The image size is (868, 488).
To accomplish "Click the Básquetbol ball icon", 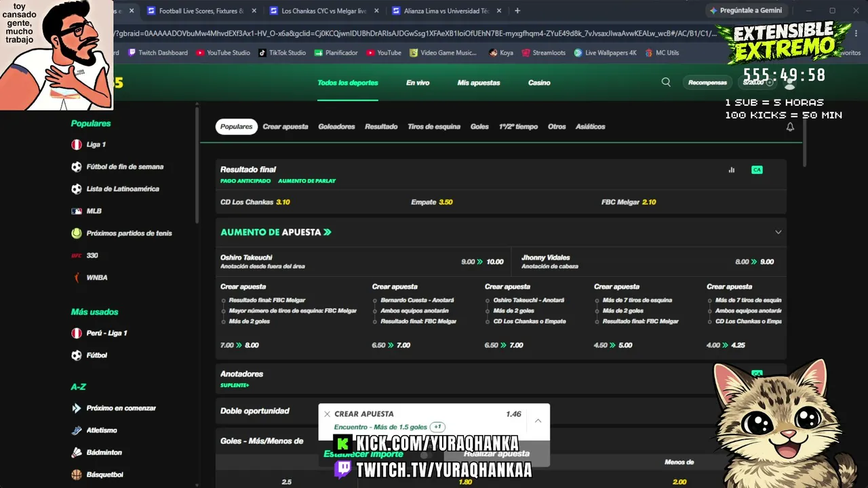I will tap(77, 474).
